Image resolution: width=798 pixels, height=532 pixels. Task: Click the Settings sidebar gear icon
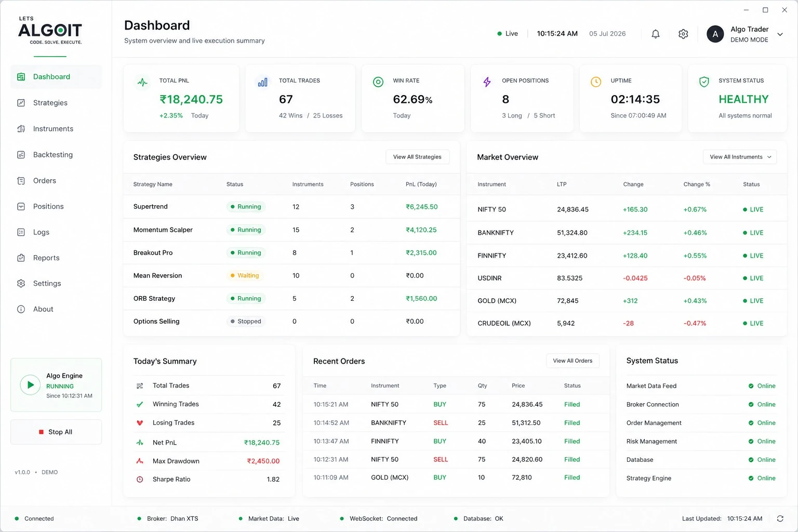21,283
